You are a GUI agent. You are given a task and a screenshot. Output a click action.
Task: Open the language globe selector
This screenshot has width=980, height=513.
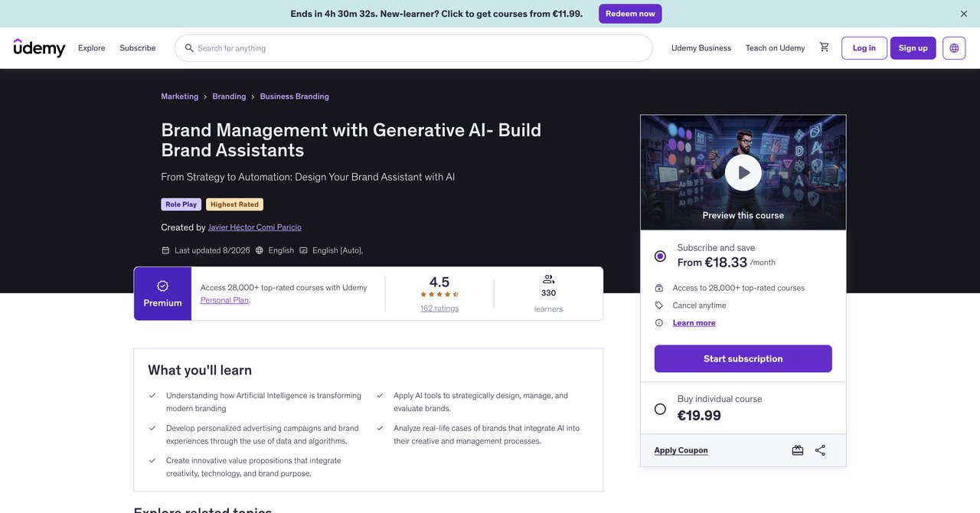(x=954, y=48)
